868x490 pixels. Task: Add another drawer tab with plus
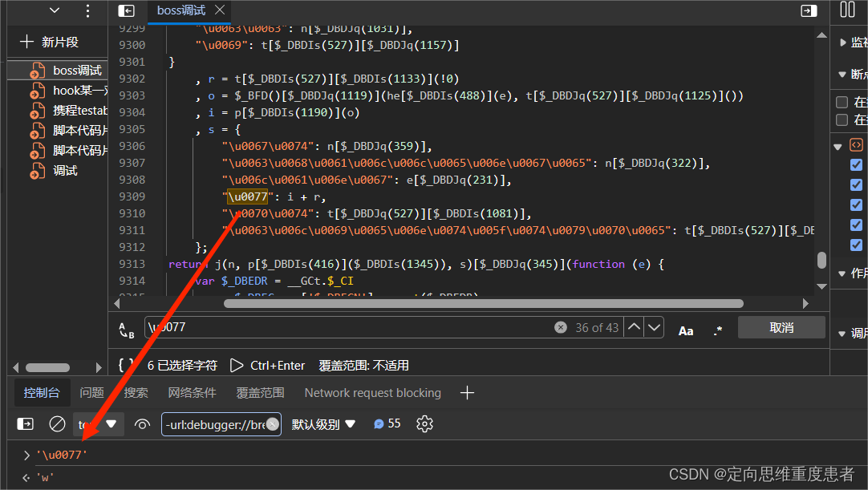click(x=467, y=392)
